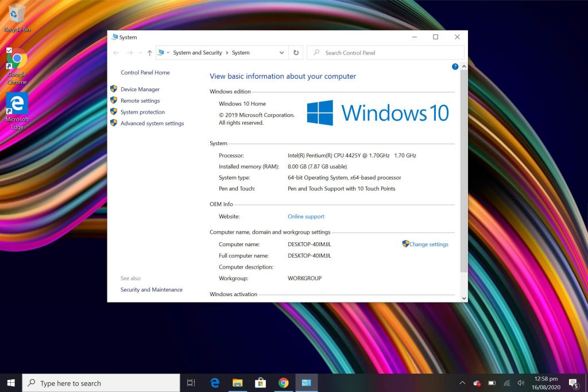Viewport: 588px width, 392px height.
Task: Open Remote settings link
Action: click(x=140, y=101)
